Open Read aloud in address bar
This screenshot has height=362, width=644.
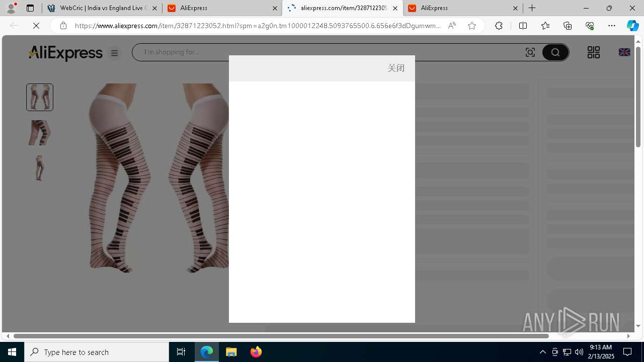click(x=452, y=26)
